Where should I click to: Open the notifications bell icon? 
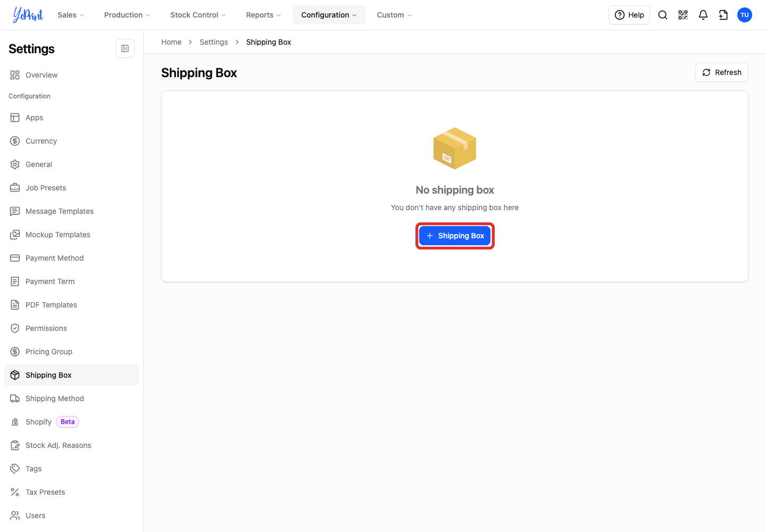[703, 15]
